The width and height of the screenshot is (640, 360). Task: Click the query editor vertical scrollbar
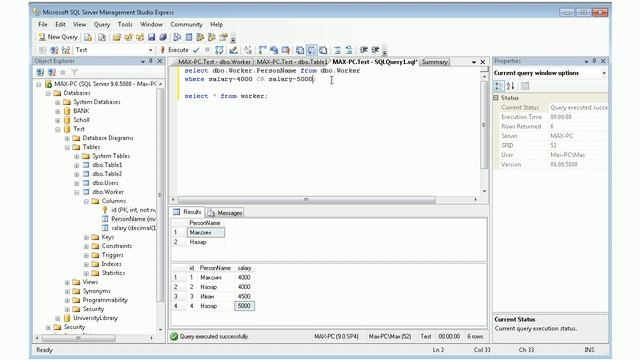click(x=484, y=125)
